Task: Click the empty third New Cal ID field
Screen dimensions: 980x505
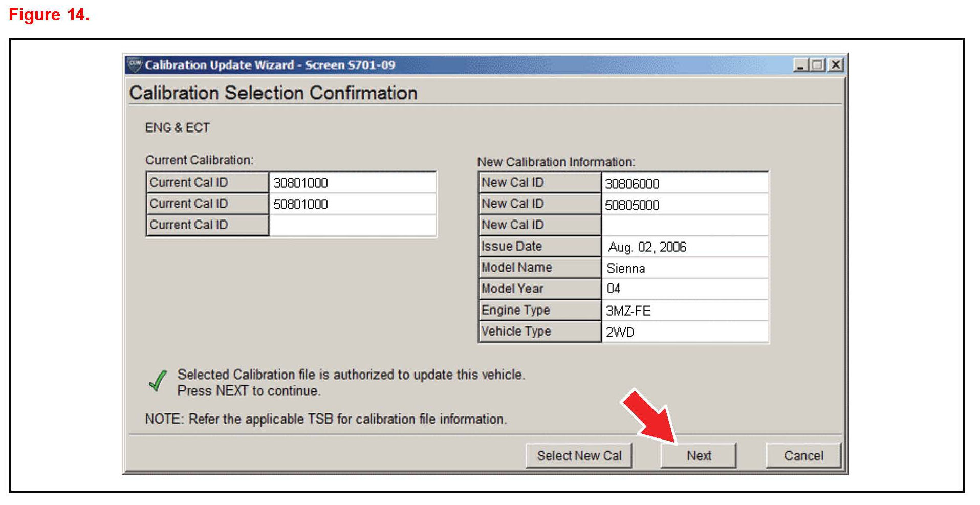Action: pyautogui.click(x=684, y=225)
